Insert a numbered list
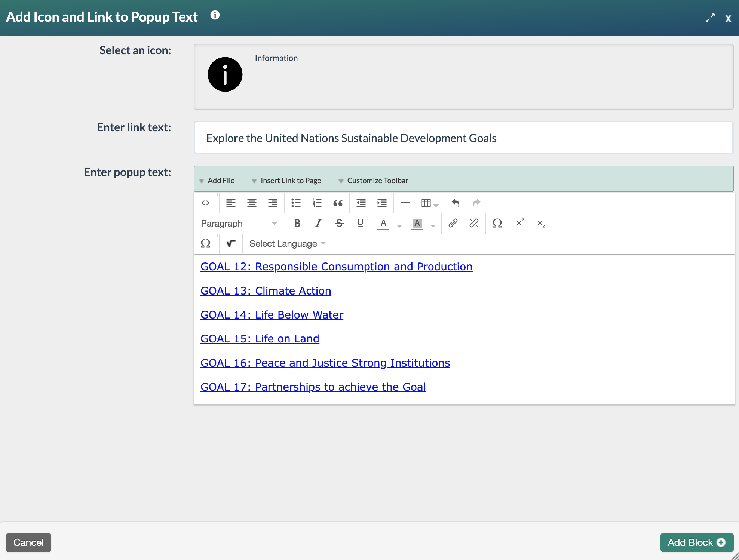This screenshot has width=739, height=560. tap(317, 203)
